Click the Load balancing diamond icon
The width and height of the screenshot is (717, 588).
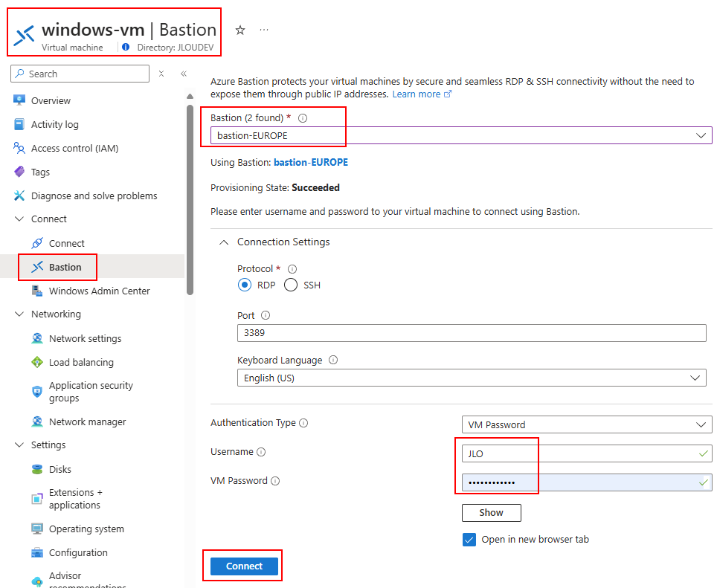click(37, 362)
